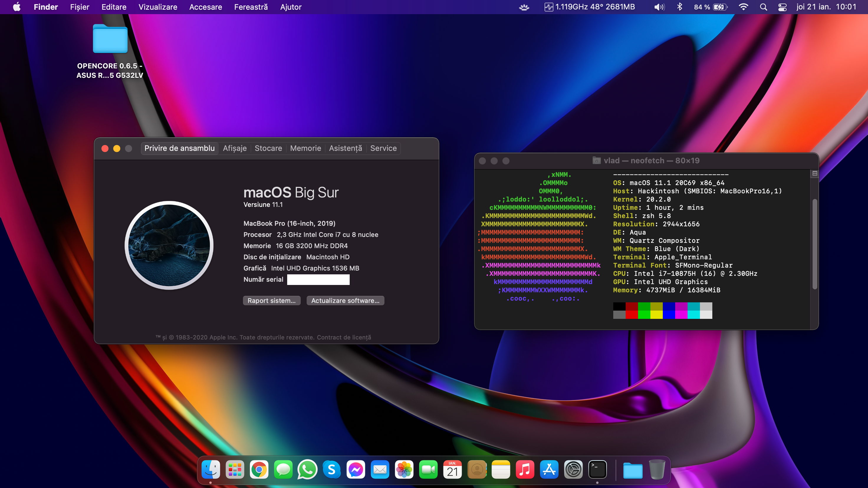
Task: Click the paw icon in menu bar
Action: [x=524, y=7]
